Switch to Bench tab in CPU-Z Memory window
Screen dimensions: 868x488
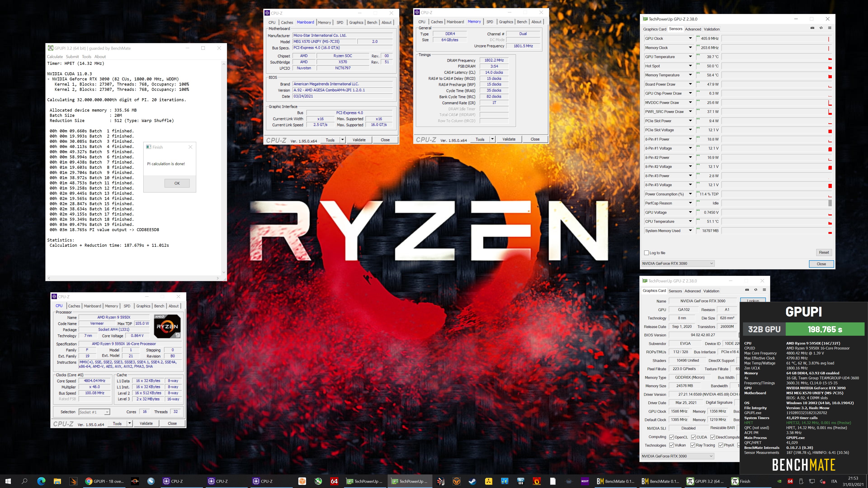click(x=522, y=21)
